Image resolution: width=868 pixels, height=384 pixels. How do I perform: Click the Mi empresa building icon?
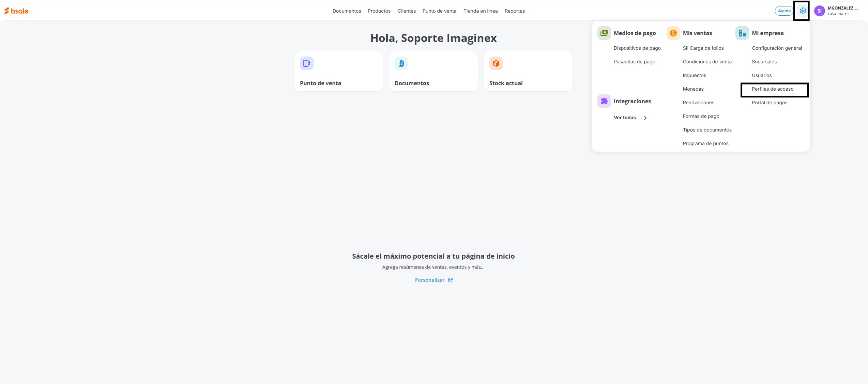(x=742, y=33)
